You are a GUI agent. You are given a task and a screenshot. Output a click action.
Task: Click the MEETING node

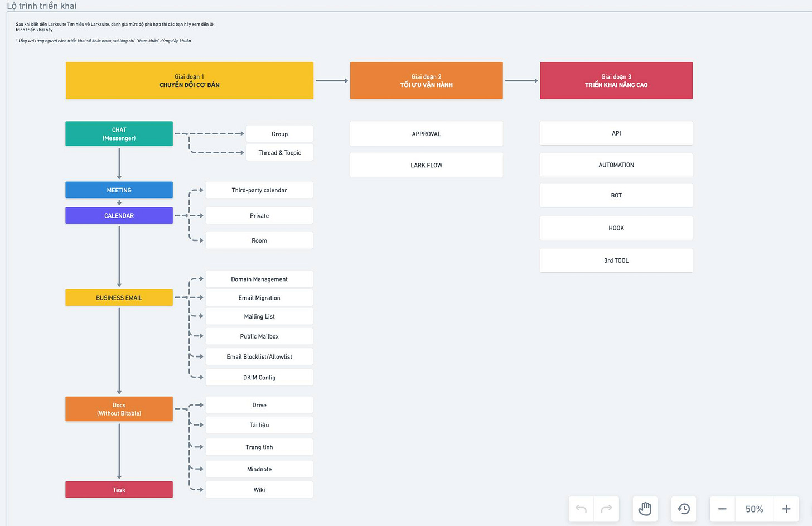click(x=119, y=190)
